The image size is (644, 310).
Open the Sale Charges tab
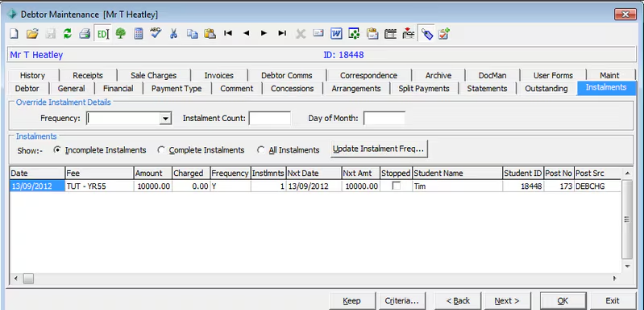pyautogui.click(x=154, y=75)
